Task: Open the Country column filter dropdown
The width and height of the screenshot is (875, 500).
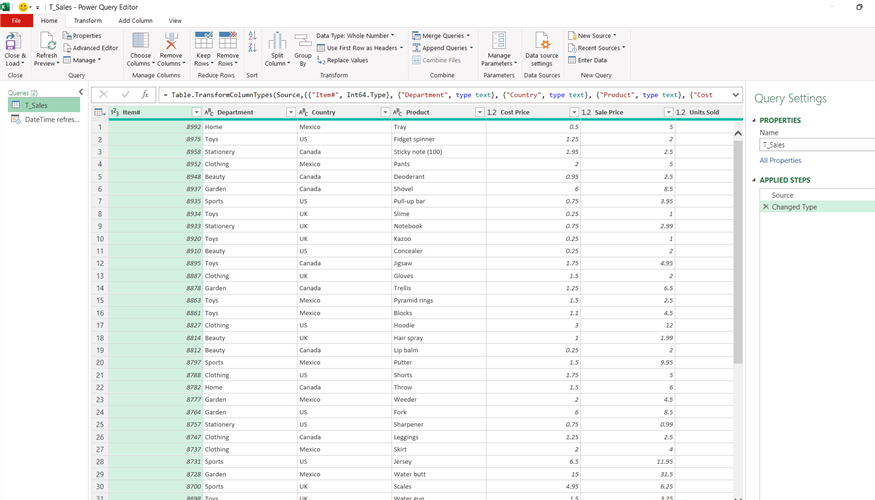Action: [385, 112]
